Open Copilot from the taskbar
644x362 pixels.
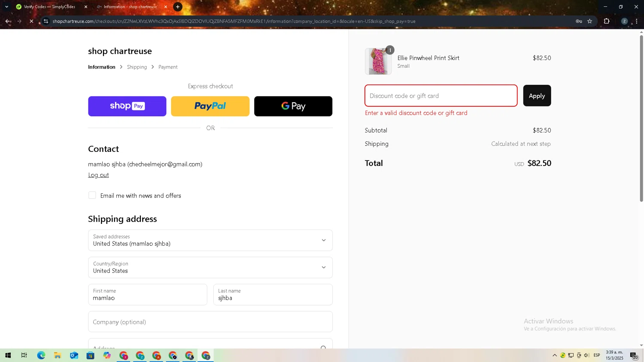click(x=107, y=355)
